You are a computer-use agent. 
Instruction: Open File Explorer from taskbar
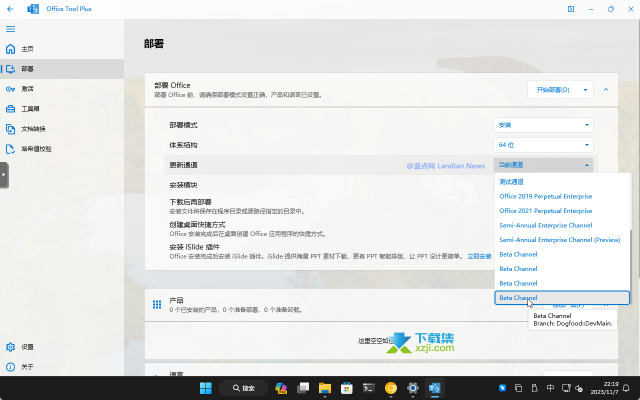pos(325,388)
